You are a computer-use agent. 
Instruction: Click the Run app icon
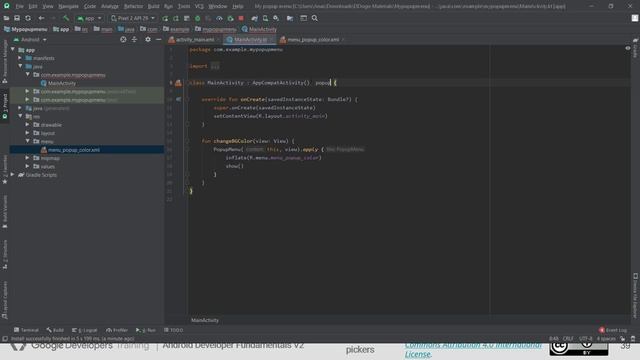165,18
